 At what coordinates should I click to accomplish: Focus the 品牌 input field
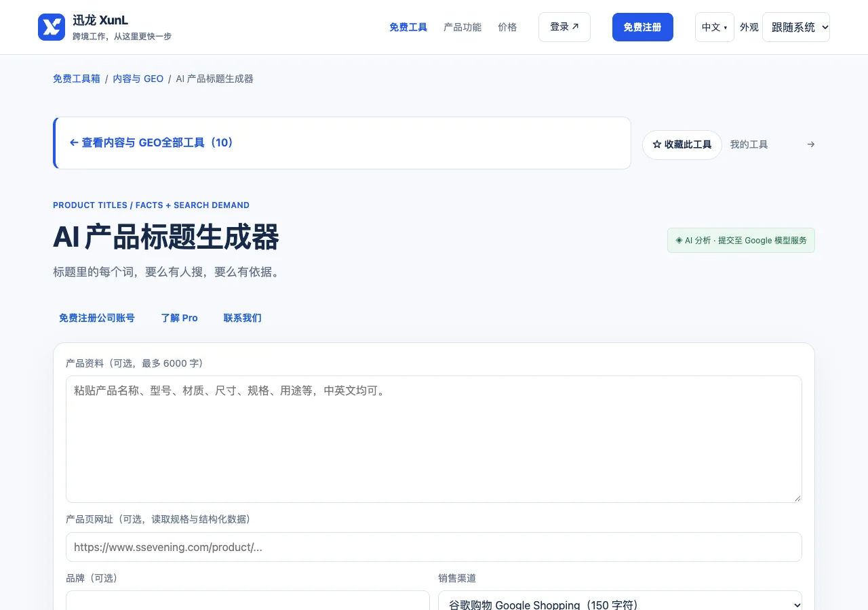[248, 601]
